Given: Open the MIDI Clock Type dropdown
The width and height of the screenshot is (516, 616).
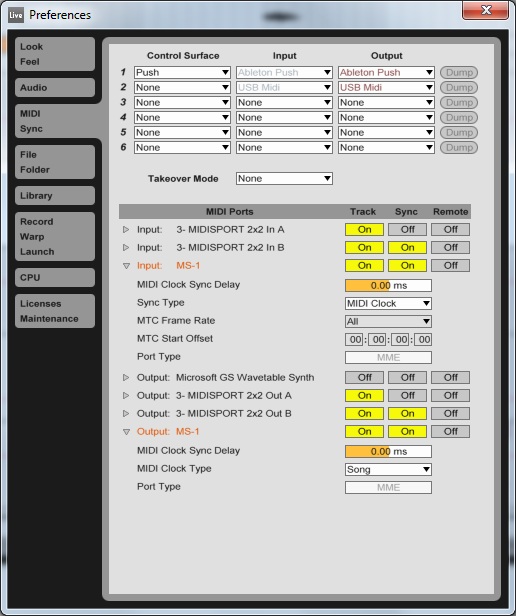Looking at the screenshot, I should 388,470.
